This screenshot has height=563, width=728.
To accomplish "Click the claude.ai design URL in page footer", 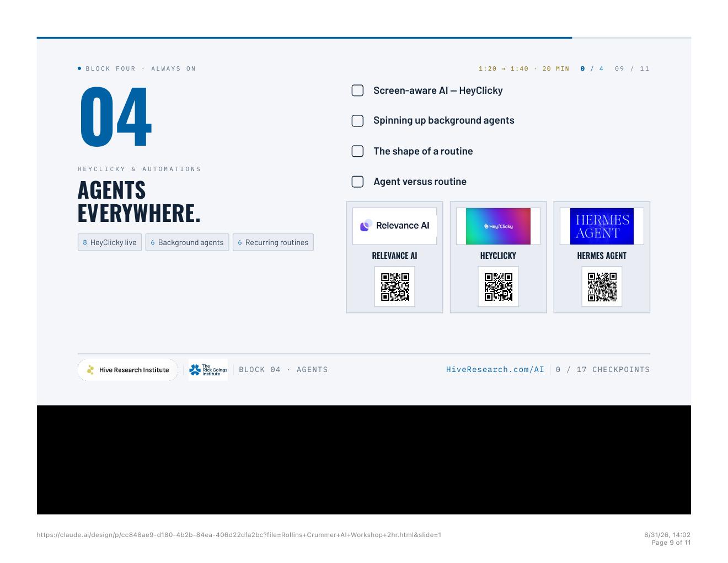I will coord(239,535).
